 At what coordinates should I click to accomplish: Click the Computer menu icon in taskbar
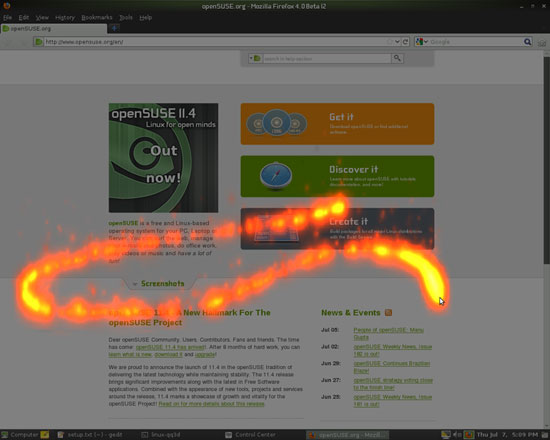[5, 435]
